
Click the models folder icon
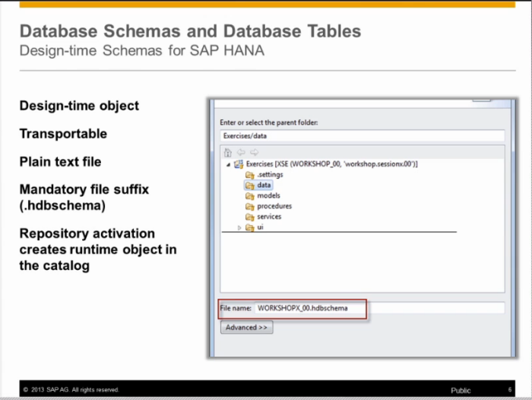[250, 196]
